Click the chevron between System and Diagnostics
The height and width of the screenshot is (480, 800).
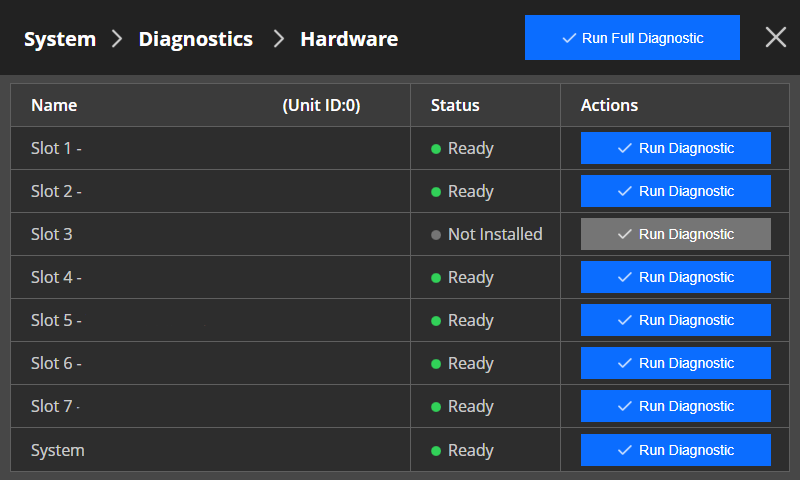[x=117, y=39]
